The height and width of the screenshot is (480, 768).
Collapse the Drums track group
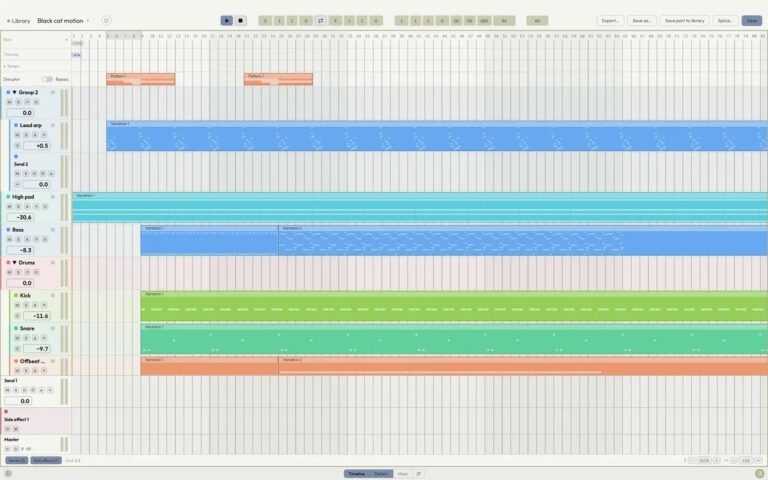(x=14, y=263)
